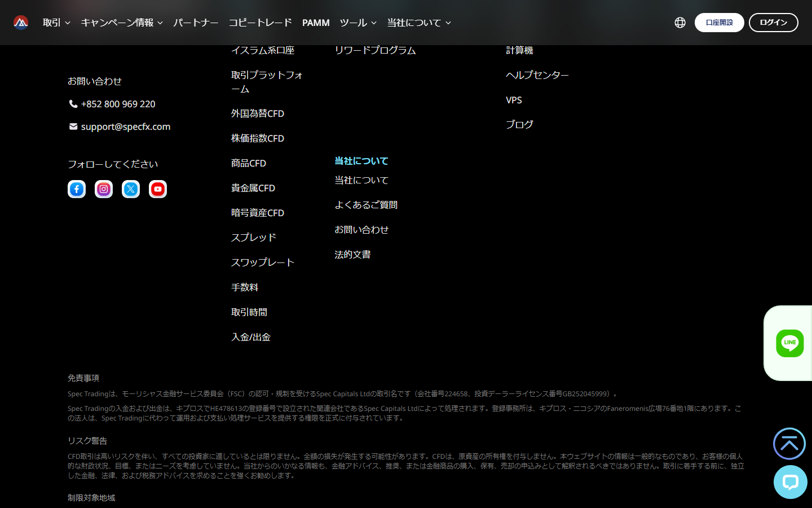Open 外国為替CFD footer link
This screenshot has height=508, width=812.
pyautogui.click(x=258, y=113)
